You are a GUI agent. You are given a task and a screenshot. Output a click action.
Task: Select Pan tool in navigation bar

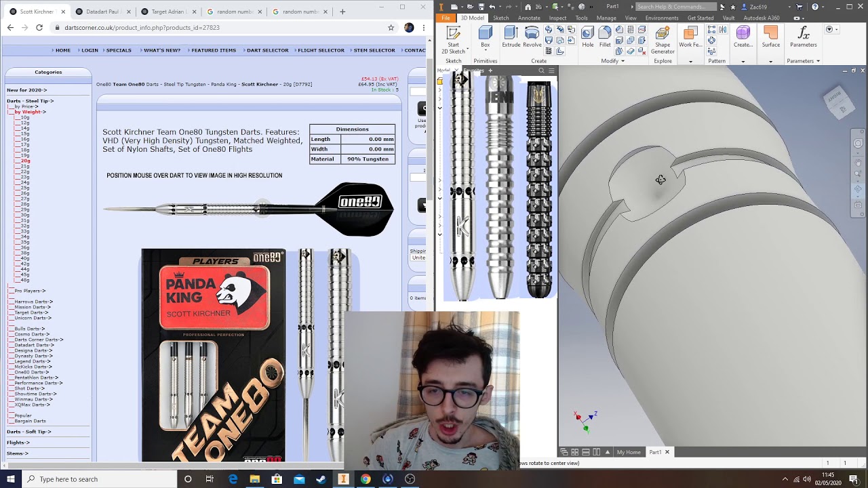pyautogui.click(x=859, y=163)
